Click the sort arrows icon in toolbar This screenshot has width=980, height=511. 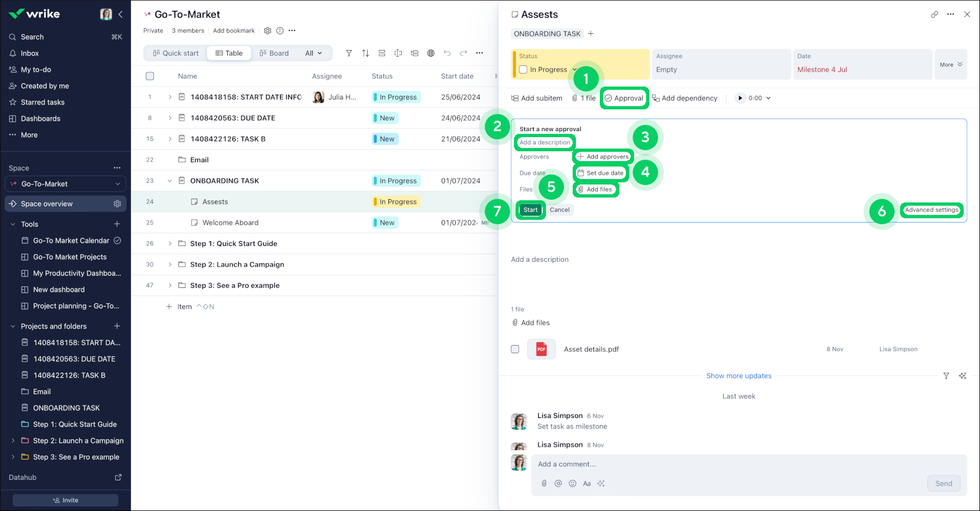365,53
